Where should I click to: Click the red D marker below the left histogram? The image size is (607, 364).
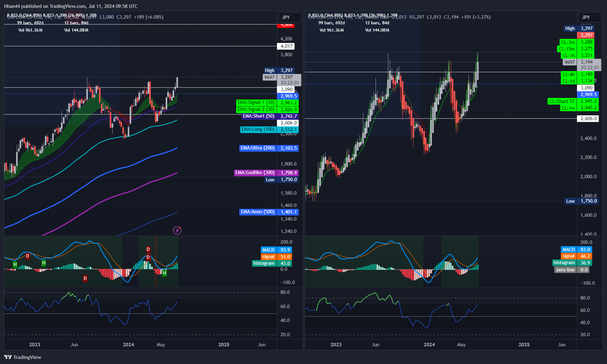click(85, 278)
